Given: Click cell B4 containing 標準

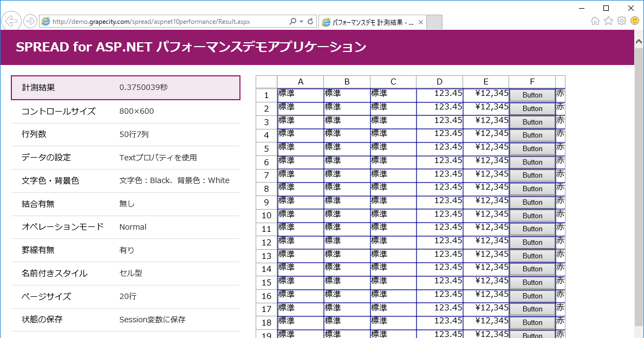Looking at the screenshot, I should pos(347,135).
